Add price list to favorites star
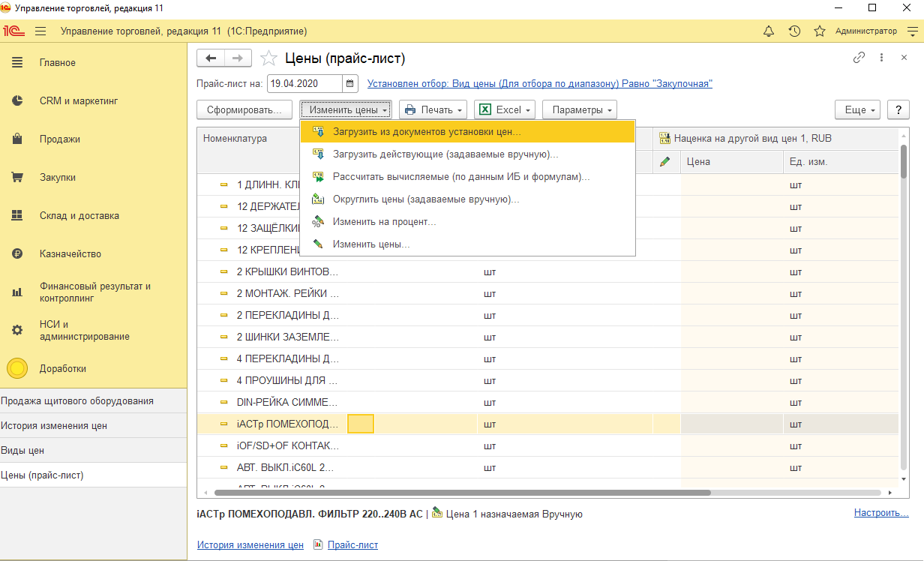 (x=268, y=58)
